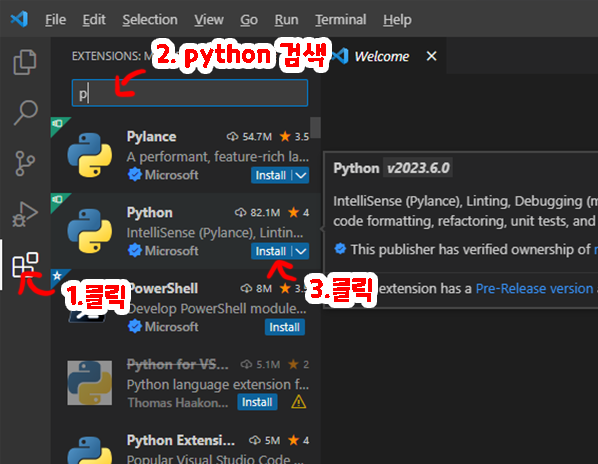Open the Help menu
This screenshot has height=464, width=598.
(397, 19)
